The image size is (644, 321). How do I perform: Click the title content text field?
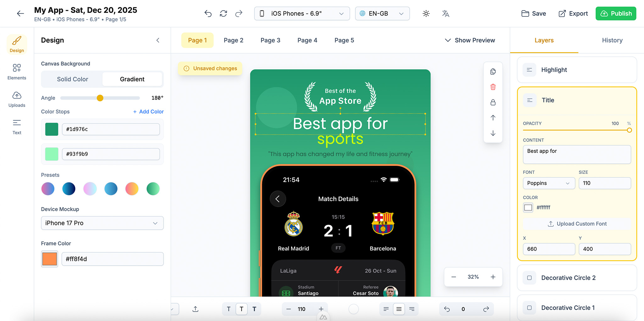pos(576,154)
